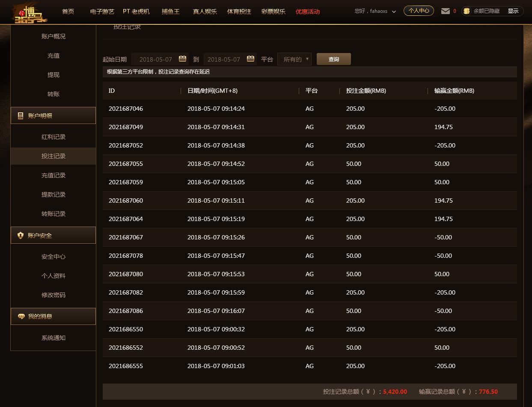The width and height of the screenshot is (532, 407).
Task: Click the mail unread count 0
Action: (x=455, y=11)
